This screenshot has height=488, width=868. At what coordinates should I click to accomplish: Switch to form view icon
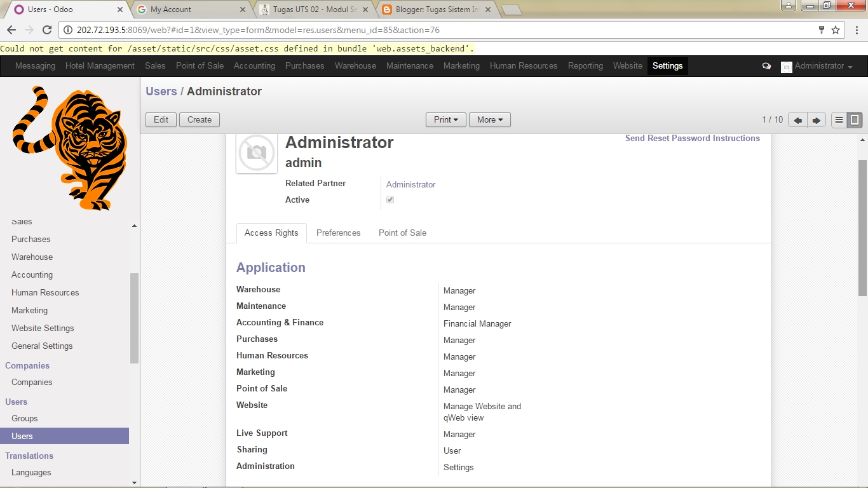click(x=855, y=120)
